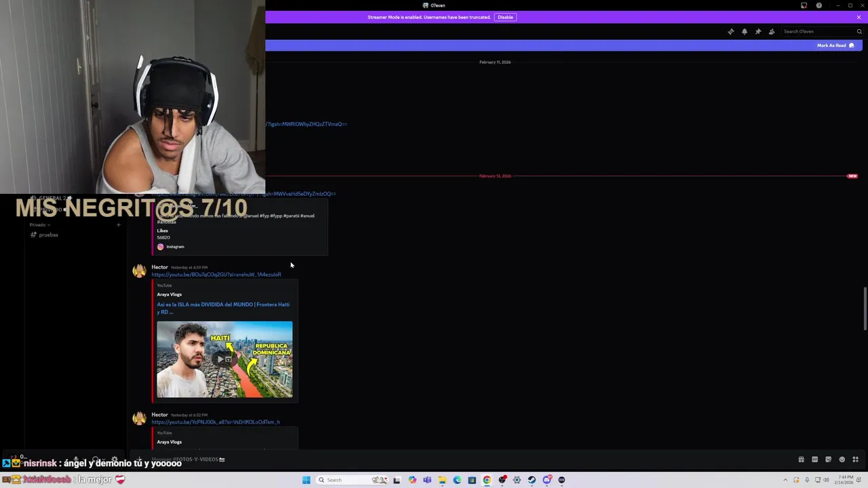Add channel with plus next to Privado
The height and width of the screenshot is (488, 868).
(118, 224)
